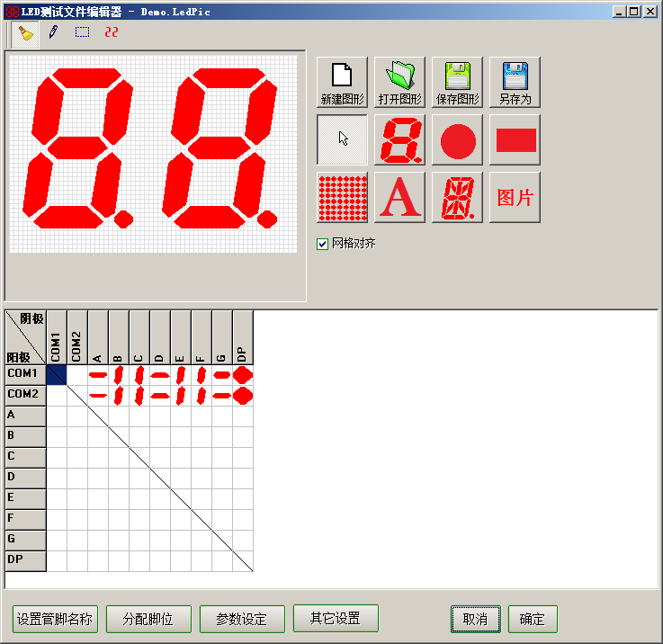
Task: Open a shape file with 打开图形
Action: click(400, 83)
